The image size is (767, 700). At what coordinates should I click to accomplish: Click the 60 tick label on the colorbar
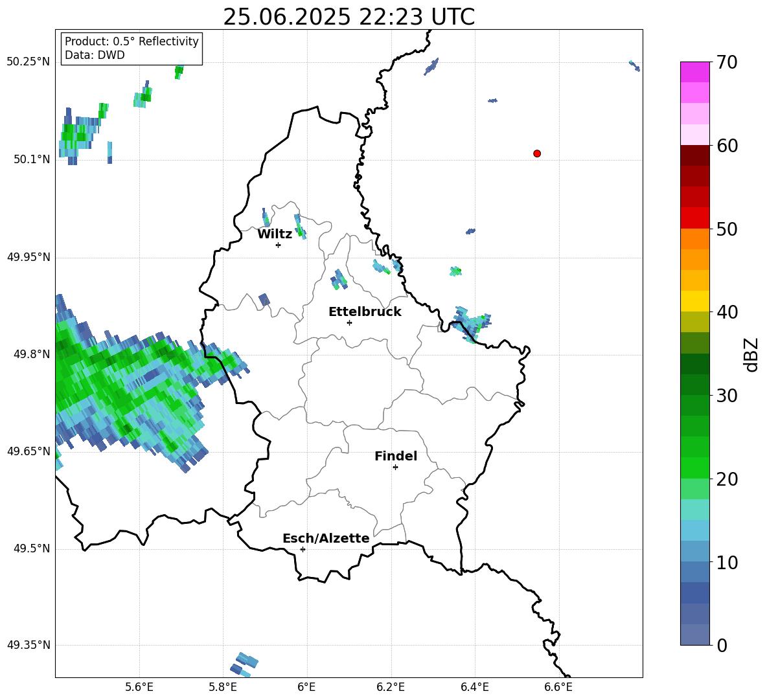[x=727, y=146]
